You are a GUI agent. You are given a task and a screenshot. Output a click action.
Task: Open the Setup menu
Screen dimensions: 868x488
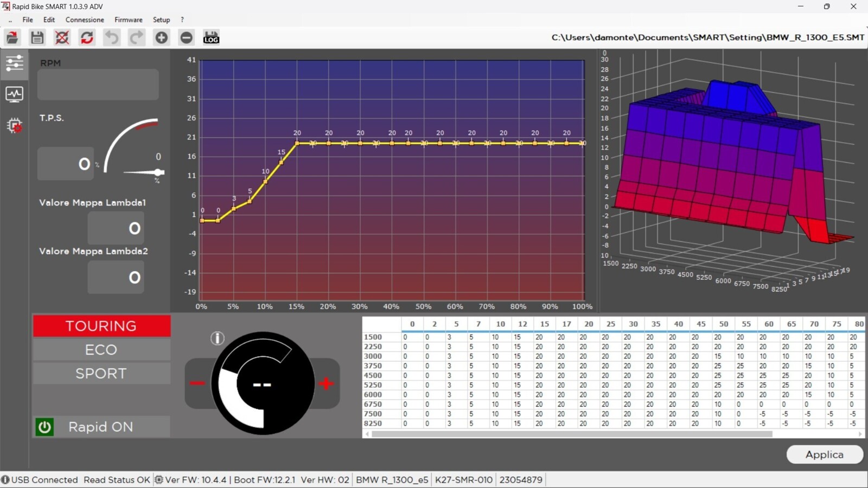pyautogui.click(x=161, y=20)
